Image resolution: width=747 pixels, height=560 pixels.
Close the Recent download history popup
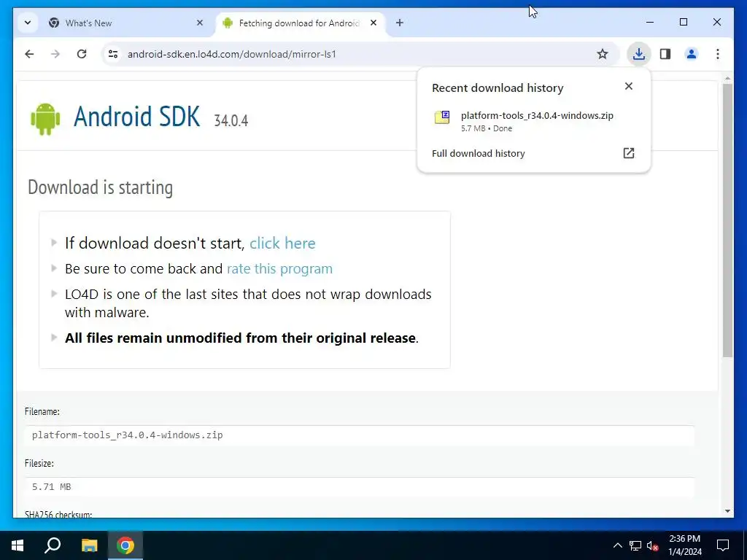click(x=628, y=86)
